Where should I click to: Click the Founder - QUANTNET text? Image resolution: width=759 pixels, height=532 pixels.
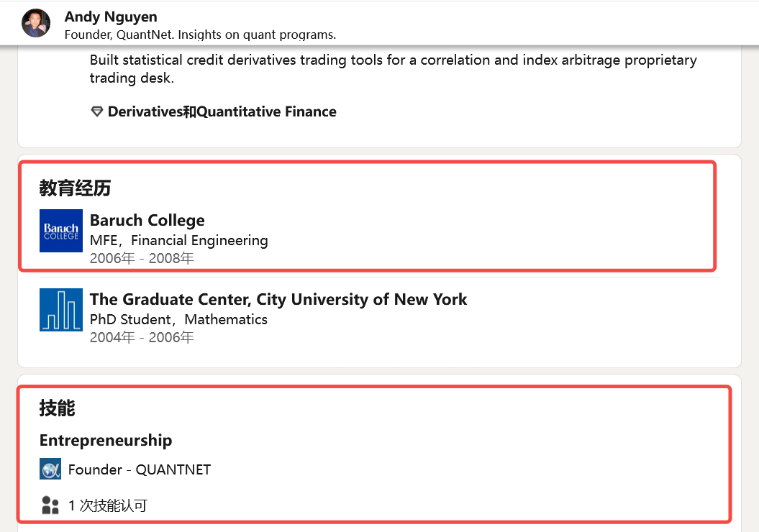click(140, 470)
